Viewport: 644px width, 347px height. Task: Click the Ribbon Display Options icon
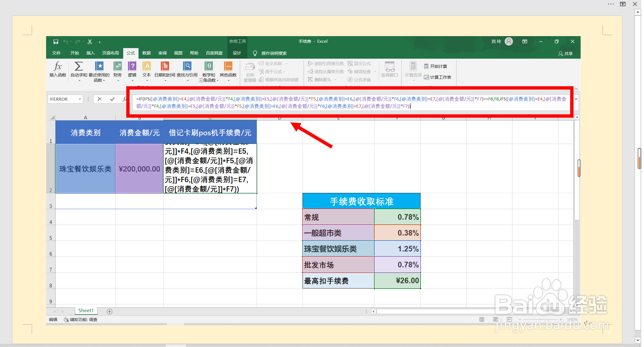[x=525, y=41]
